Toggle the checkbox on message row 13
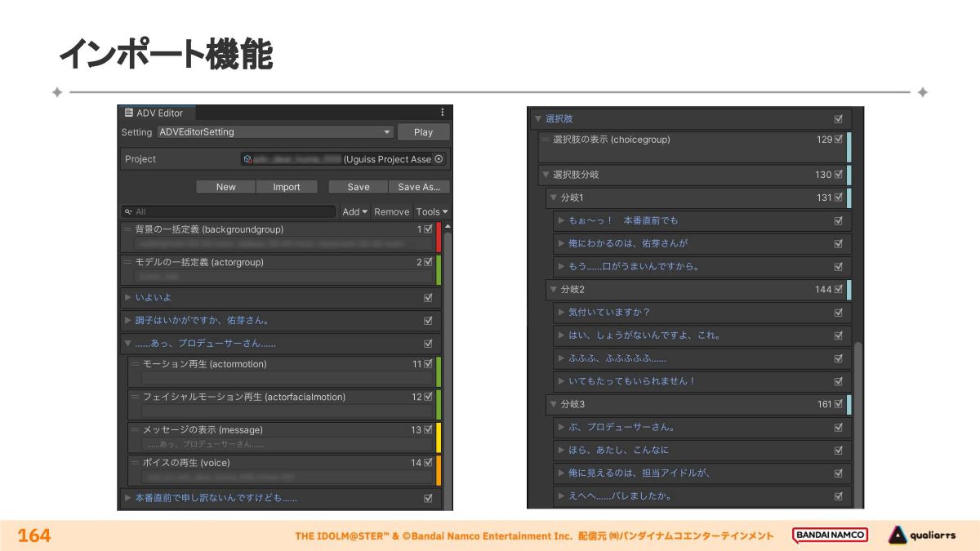This screenshot has height=551, width=980. [429, 430]
